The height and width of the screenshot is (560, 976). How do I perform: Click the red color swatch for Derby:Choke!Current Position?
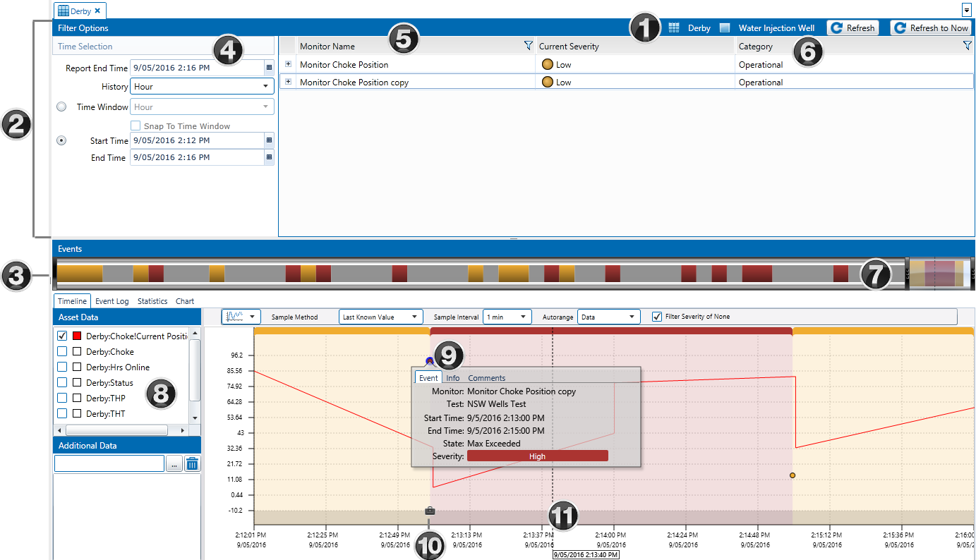click(78, 336)
